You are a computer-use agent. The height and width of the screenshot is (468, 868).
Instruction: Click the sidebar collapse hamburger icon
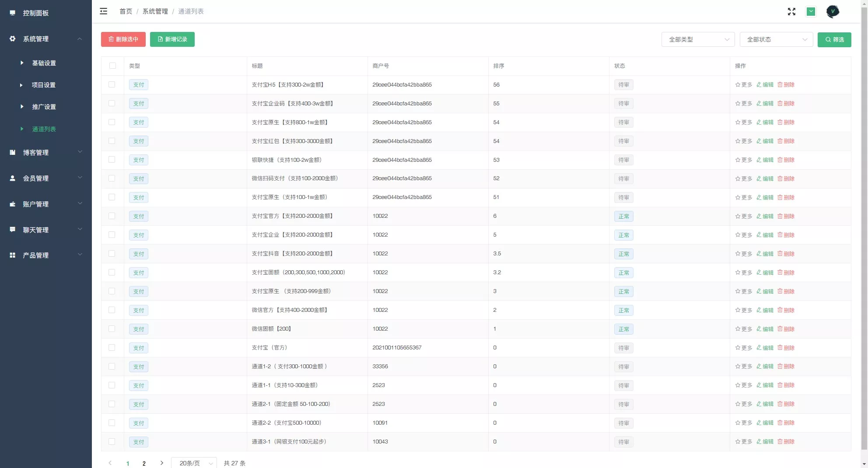pyautogui.click(x=103, y=11)
